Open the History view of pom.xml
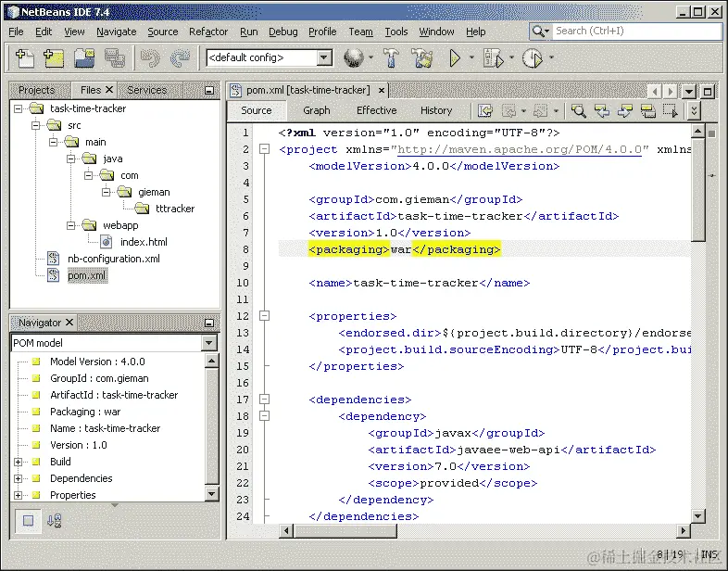728x571 pixels. click(x=436, y=110)
